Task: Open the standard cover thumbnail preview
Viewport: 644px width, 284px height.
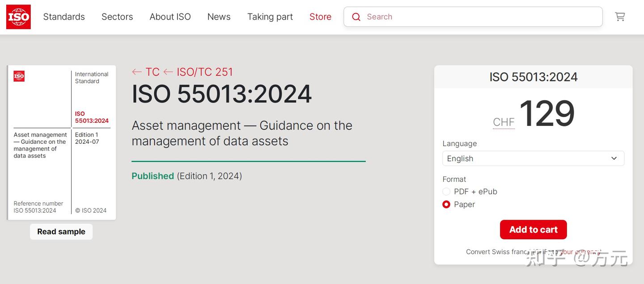Action: point(61,142)
